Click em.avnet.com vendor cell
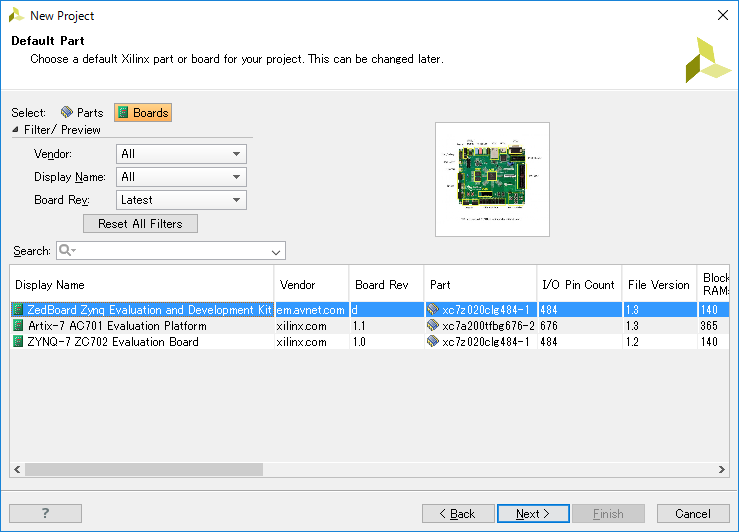 [311, 310]
